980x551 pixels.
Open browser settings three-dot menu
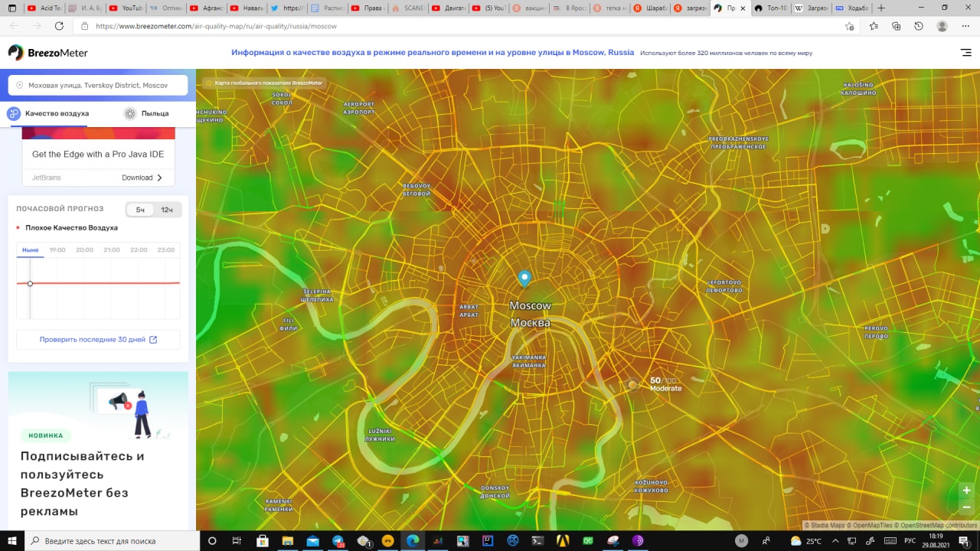tap(965, 26)
